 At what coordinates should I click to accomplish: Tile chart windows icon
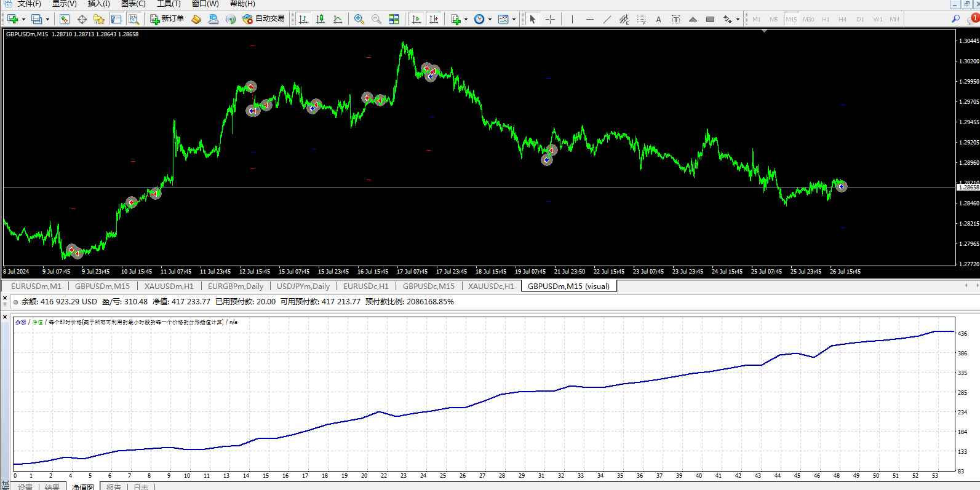[x=394, y=19]
